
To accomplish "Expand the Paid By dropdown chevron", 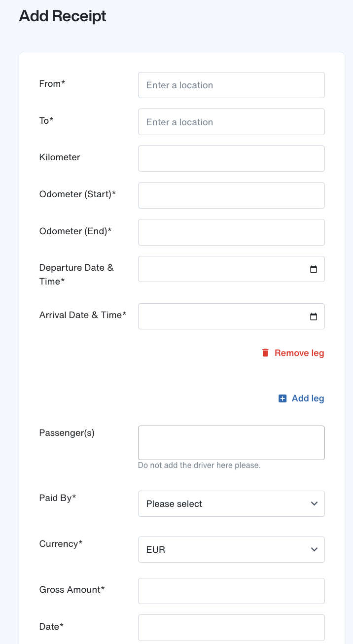I will click(x=314, y=503).
